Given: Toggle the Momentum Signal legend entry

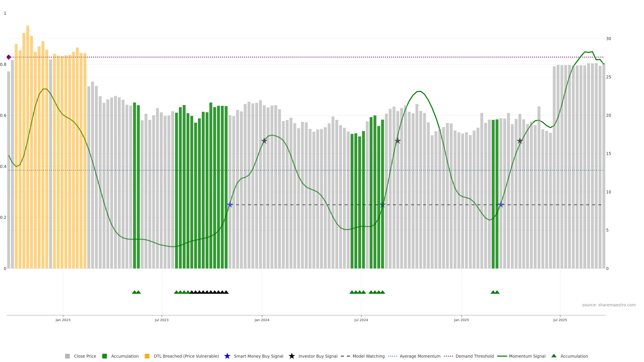Looking at the screenshot, I should [527, 356].
